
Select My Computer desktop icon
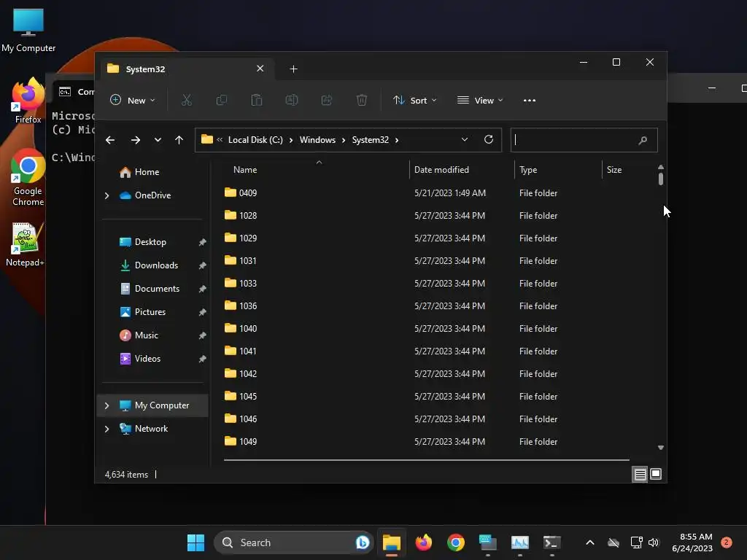(28, 30)
